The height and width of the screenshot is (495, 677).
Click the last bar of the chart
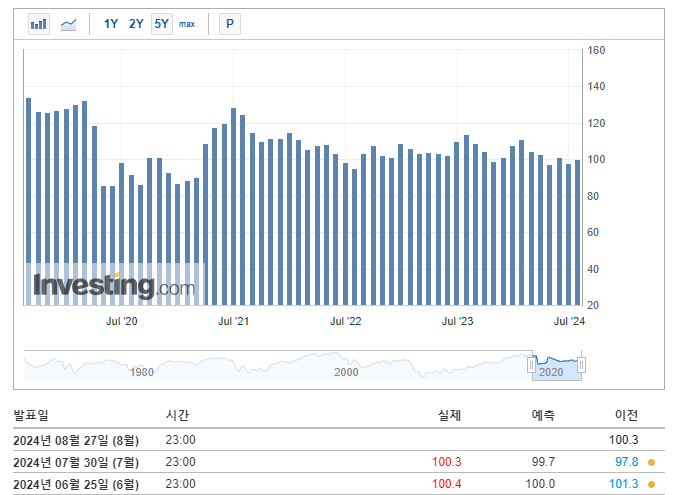coord(578,233)
